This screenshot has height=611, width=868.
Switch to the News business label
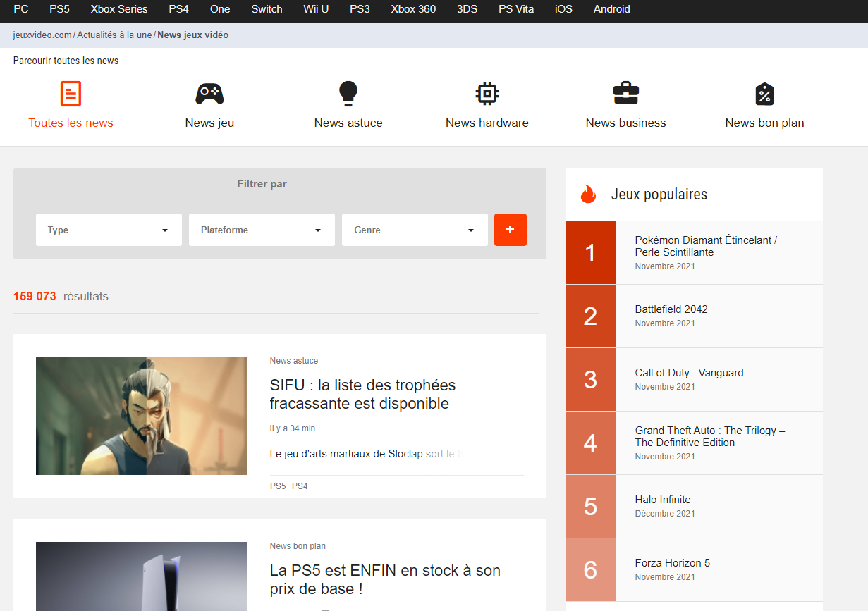click(626, 123)
